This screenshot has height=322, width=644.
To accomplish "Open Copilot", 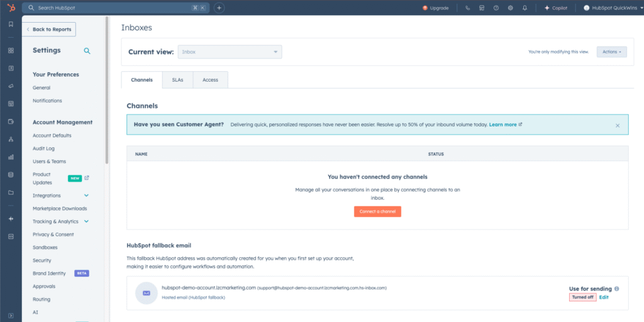I will [556, 8].
